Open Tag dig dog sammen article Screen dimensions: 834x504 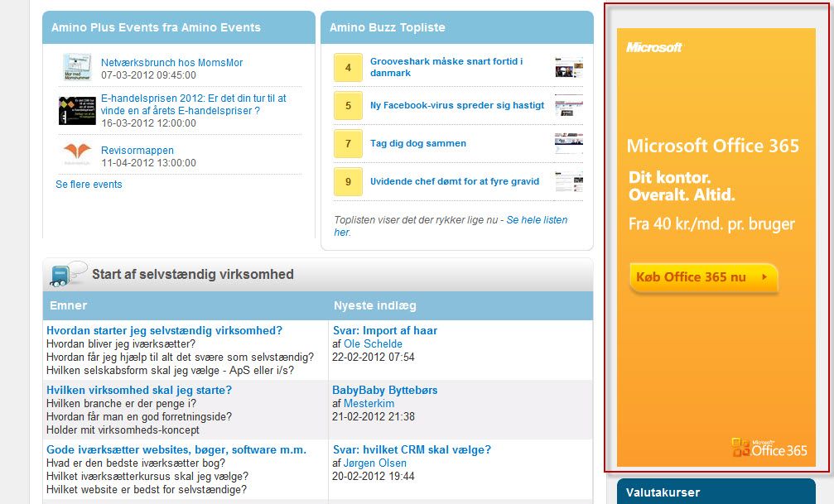[x=418, y=143]
